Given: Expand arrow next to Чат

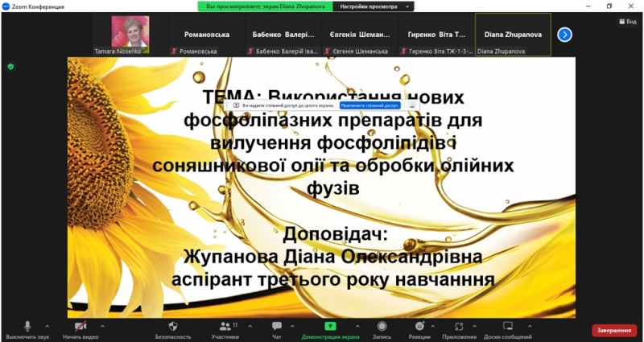Looking at the screenshot, I should [x=292, y=327].
